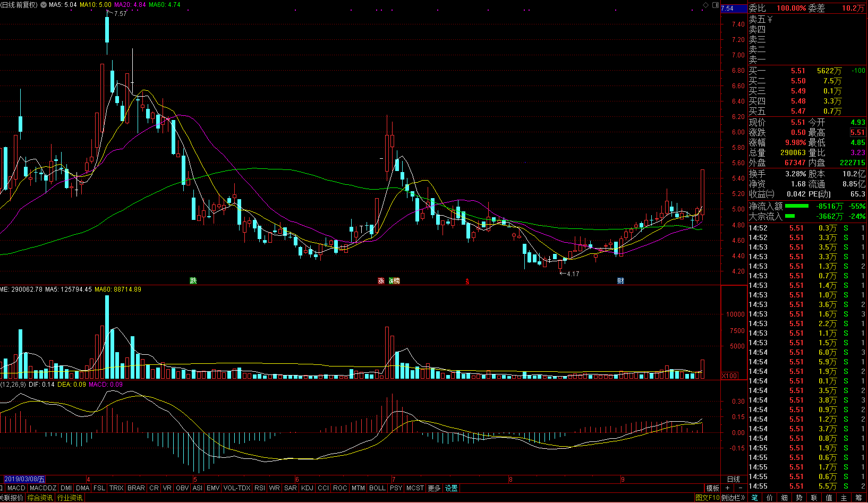Select the 联 linked tab
This screenshot has width=868, height=503.
[x=814, y=498]
